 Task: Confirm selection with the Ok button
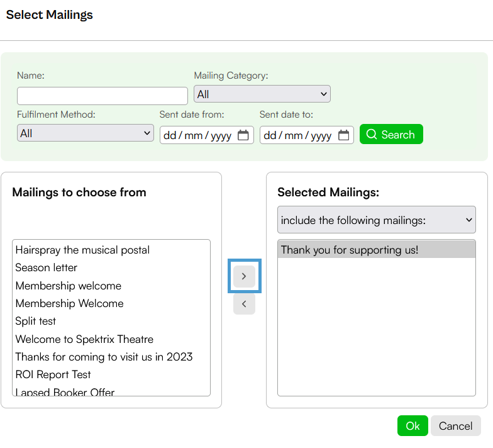[413, 425]
